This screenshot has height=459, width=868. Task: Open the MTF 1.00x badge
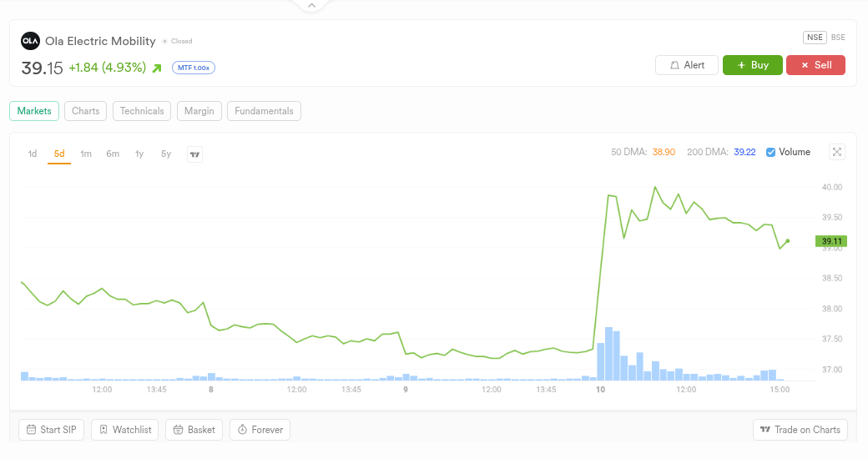[x=194, y=68]
